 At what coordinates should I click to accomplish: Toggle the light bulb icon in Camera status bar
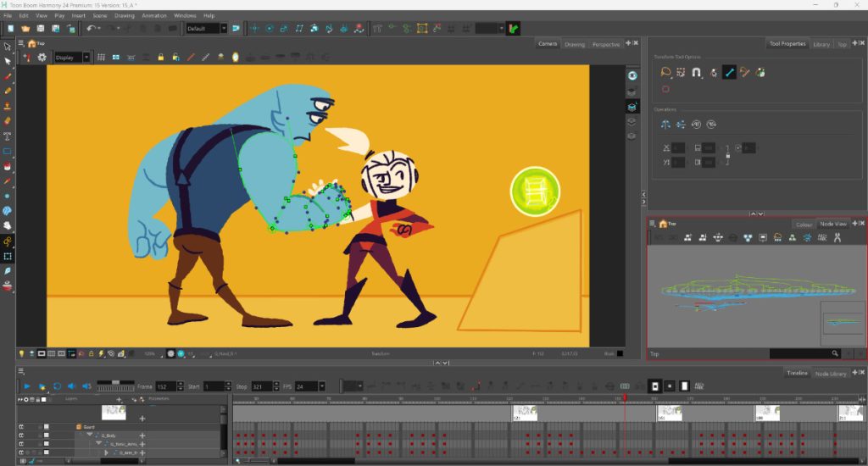21,353
